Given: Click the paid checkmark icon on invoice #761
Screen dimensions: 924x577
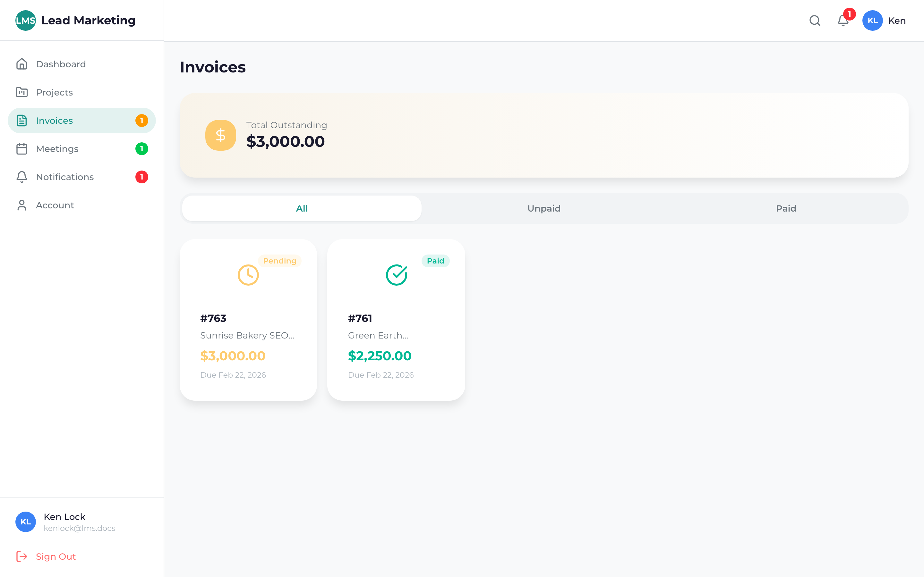Looking at the screenshot, I should (396, 275).
